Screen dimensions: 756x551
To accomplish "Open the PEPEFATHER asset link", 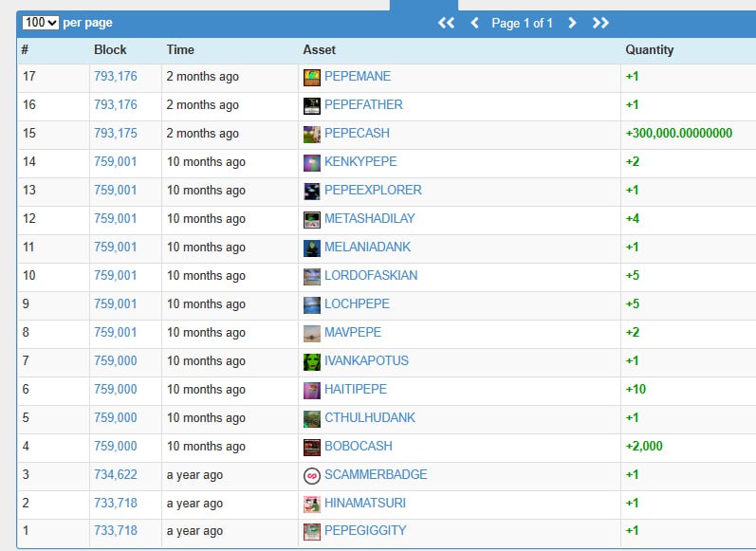I will click(363, 104).
